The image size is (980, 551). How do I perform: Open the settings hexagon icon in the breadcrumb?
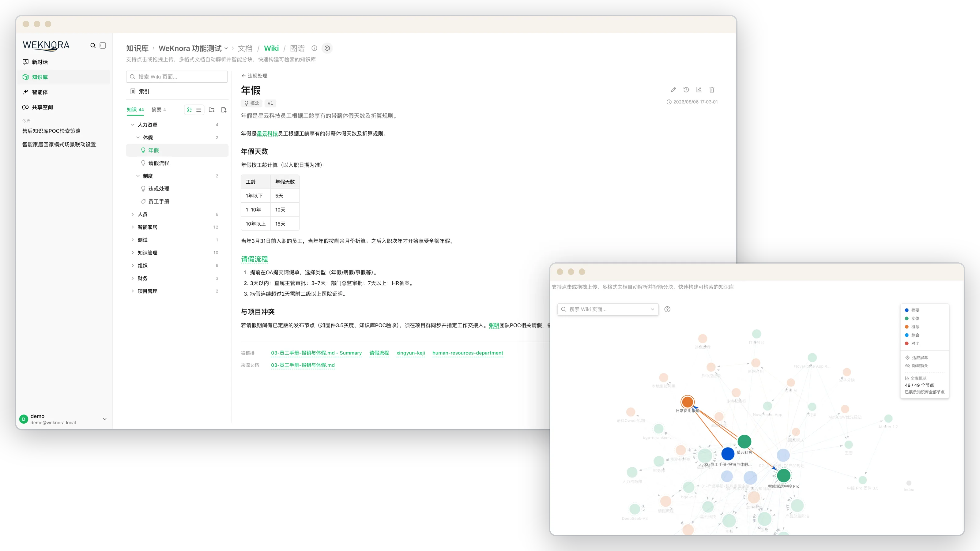click(327, 48)
